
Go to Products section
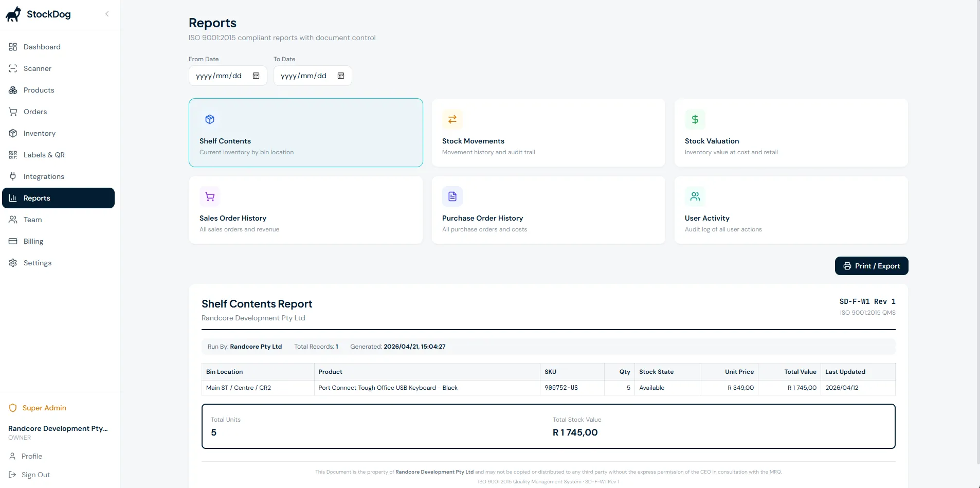pos(58,90)
